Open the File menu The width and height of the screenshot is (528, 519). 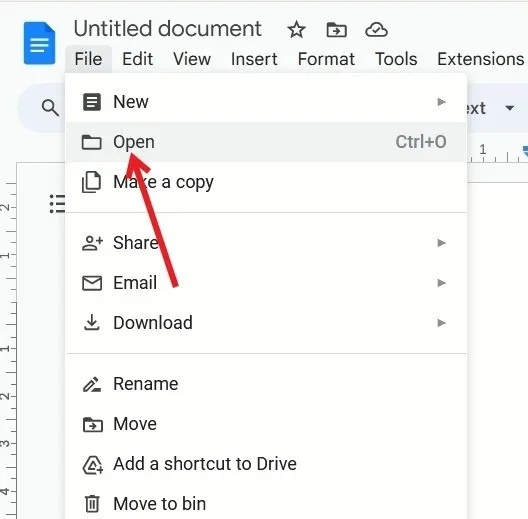point(89,59)
